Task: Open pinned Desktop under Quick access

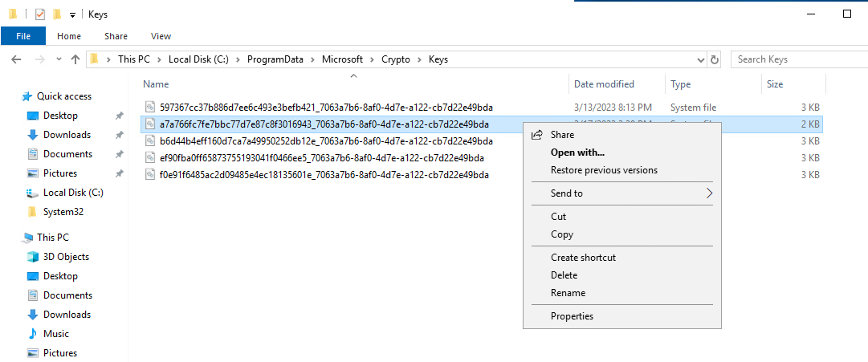Action: pos(60,116)
